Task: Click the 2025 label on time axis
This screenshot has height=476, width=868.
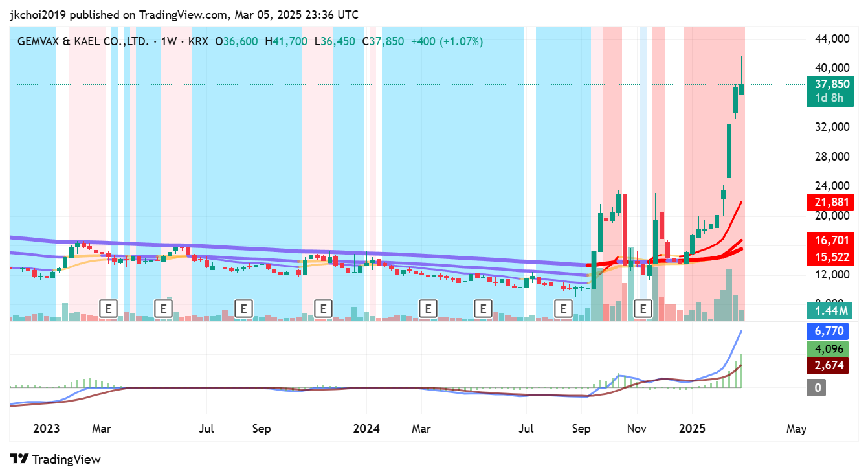Action: point(691,429)
